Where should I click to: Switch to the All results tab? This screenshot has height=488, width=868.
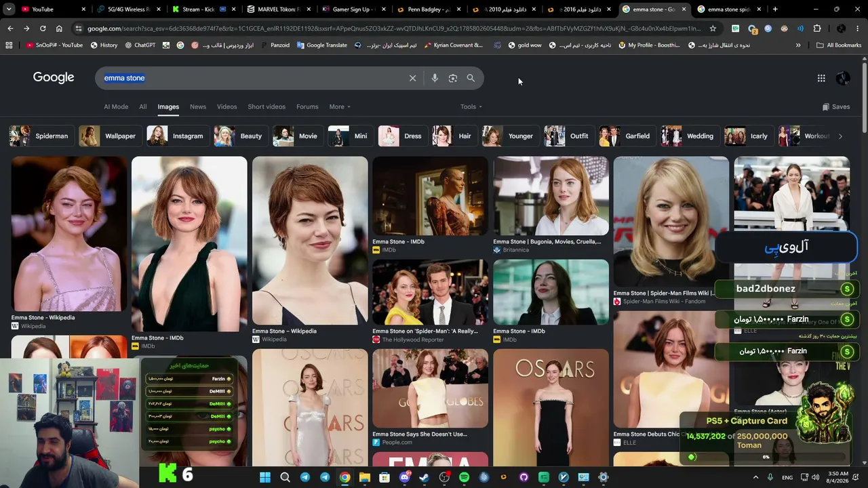[x=142, y=106]
